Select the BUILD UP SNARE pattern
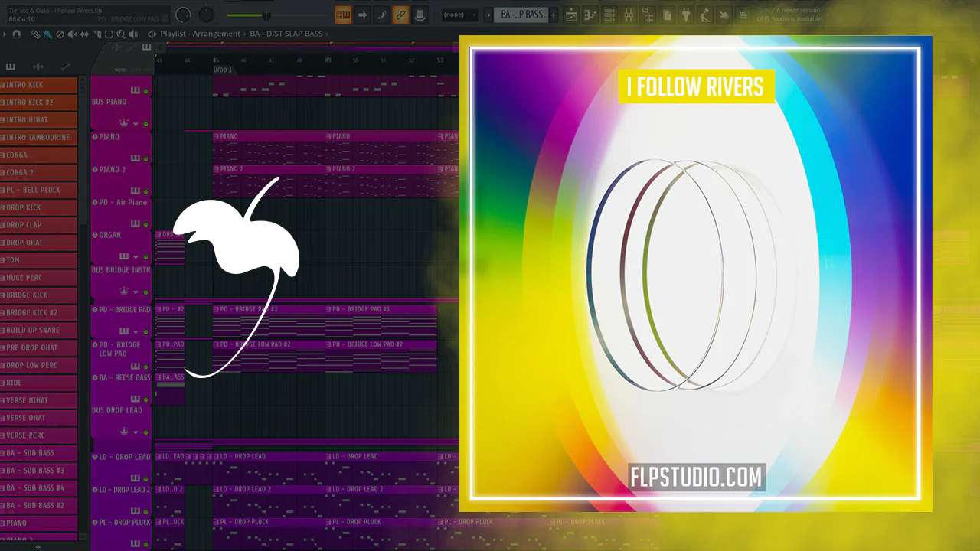 click(x=38, y=331)
